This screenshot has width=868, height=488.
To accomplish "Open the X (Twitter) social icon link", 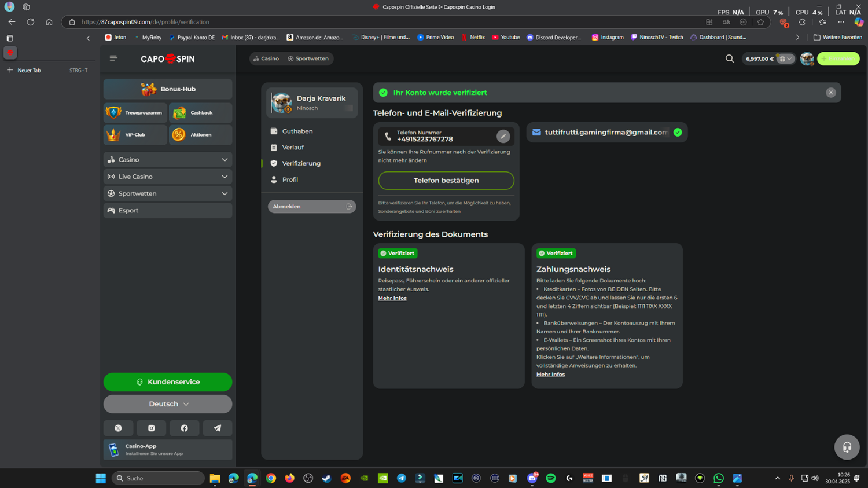I will (118, 428).
